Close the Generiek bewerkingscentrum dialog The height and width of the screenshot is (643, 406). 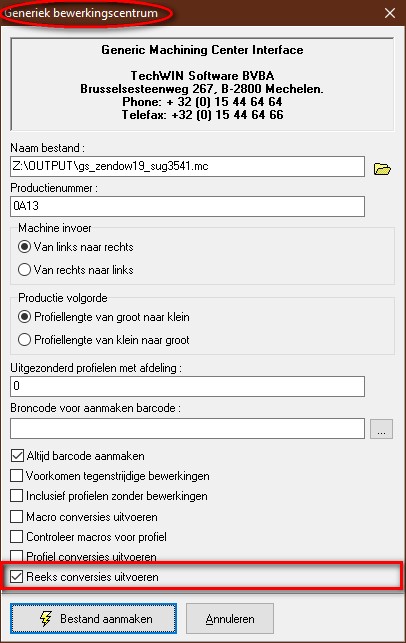coord(390,13)
